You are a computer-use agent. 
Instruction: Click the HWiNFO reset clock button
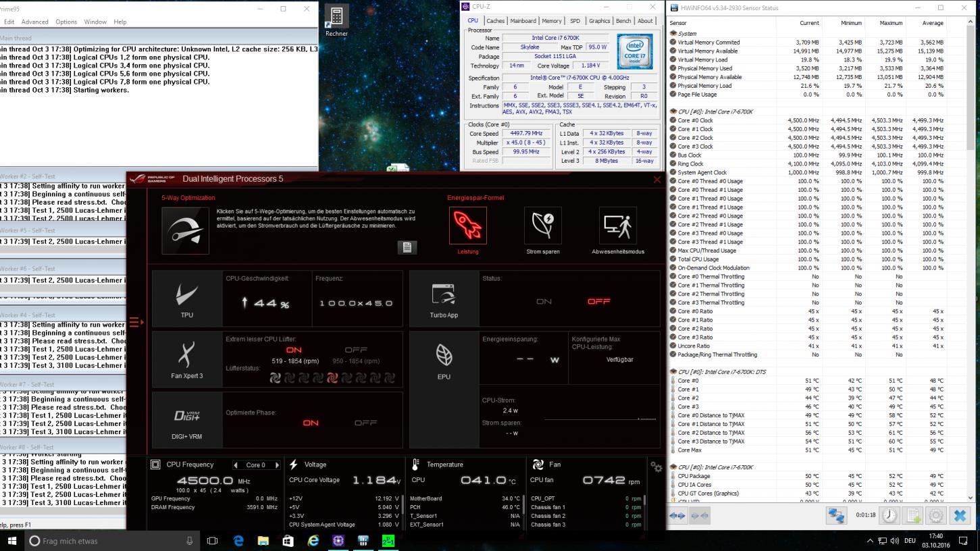coord(889,515)
